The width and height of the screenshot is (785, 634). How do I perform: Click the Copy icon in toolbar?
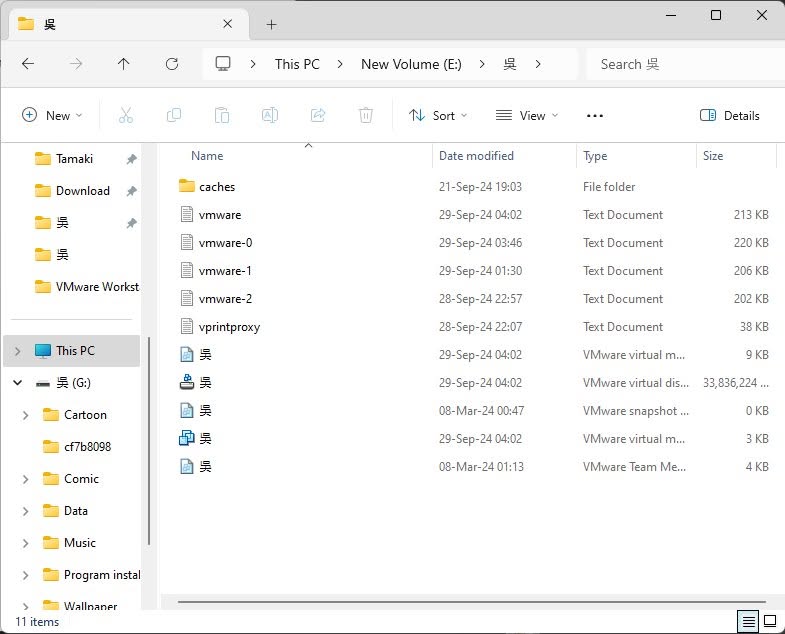(174, 116)
